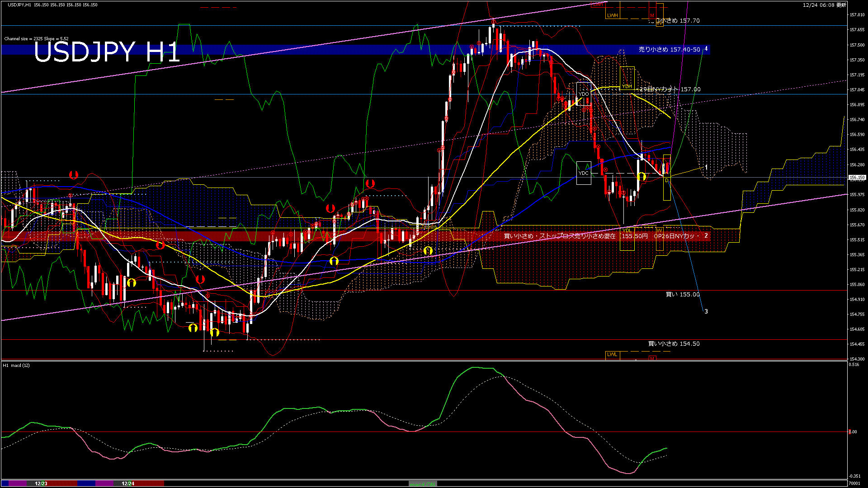This screenshot has height=488, width=868.
Task: Select the yellow YDH level label
Action: point(627,86)
